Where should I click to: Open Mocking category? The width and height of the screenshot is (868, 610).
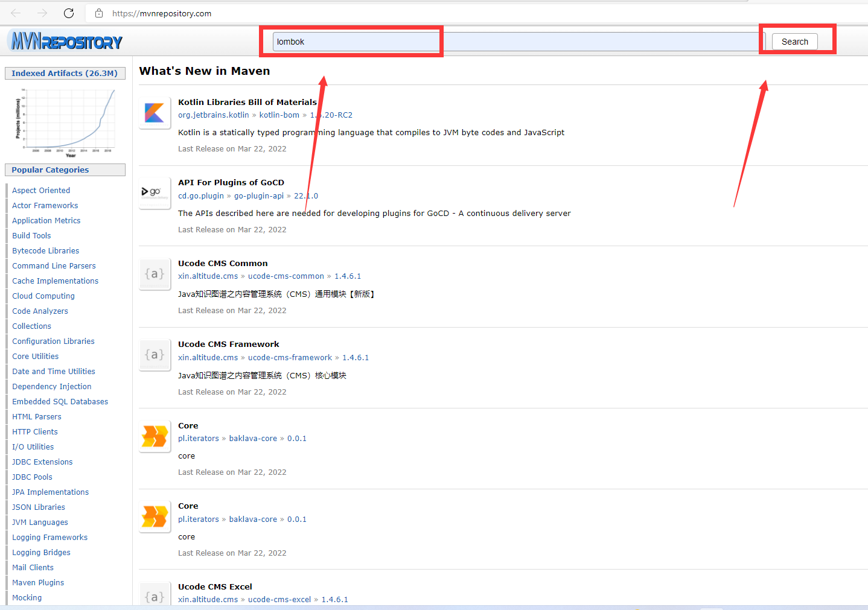tap(27, 597)
